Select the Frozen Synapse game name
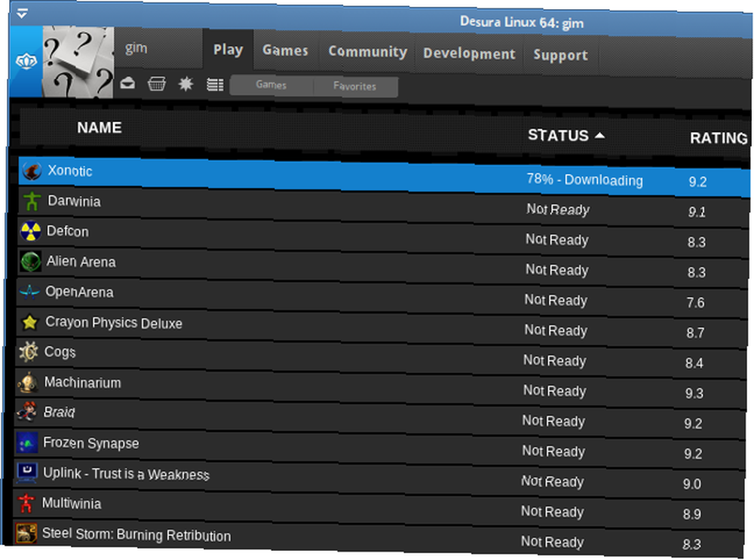Screen dimensions: 754x560 [x=91, y=442]
